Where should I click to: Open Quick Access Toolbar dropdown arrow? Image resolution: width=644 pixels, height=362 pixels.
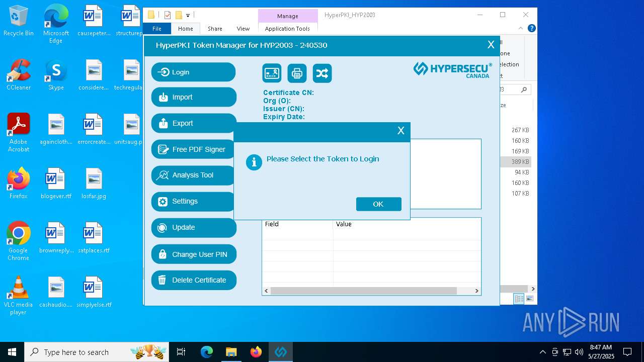point(188,16)
